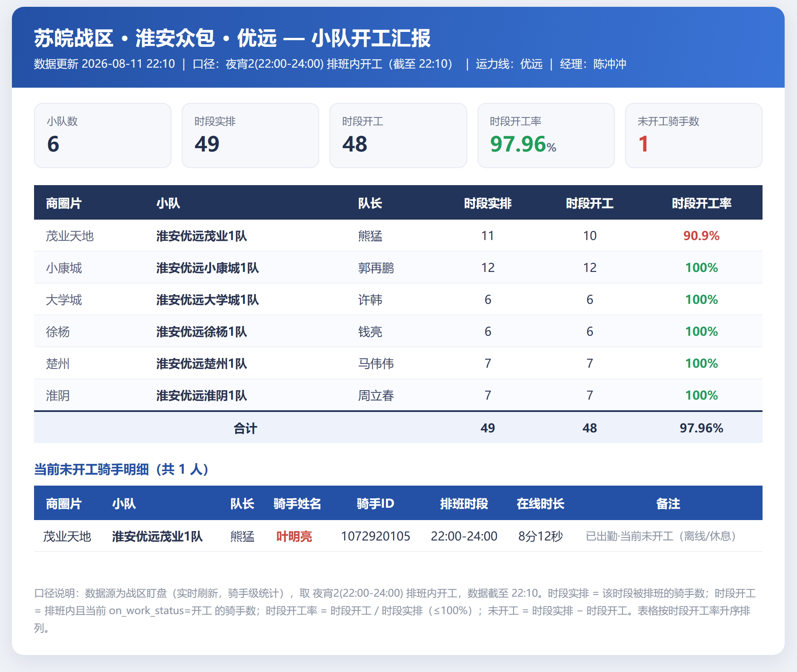Select the 小队数 summary card
The height and width of the screenshot is (672, 797).
[x=103, y=135]
